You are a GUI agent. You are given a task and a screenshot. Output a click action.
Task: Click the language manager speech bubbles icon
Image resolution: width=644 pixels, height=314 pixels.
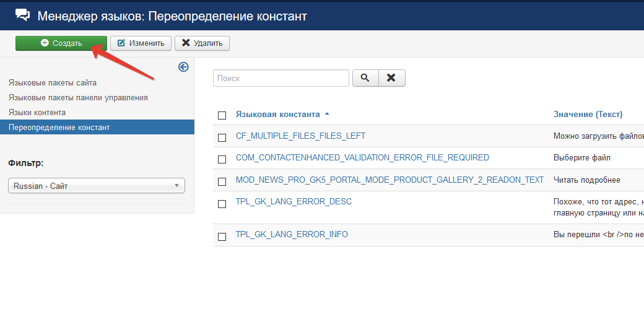click(x=22, y=15)
